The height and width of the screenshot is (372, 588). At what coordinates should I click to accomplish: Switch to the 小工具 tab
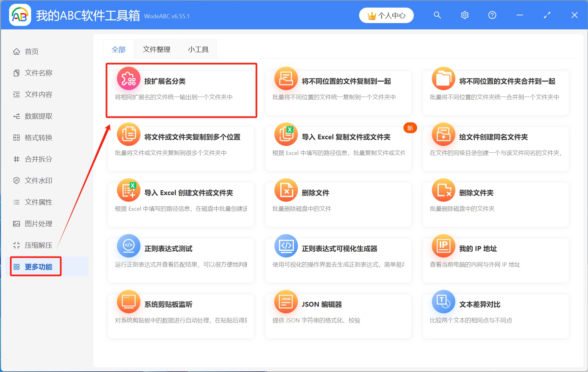(198, 49)
